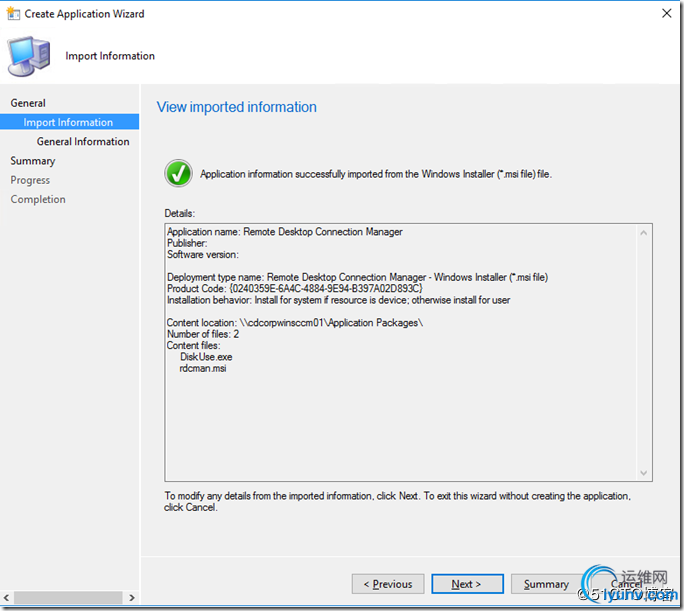684x611 pixels.
Task: Click the computer icon beside Import Information
Action: [29, 56]
